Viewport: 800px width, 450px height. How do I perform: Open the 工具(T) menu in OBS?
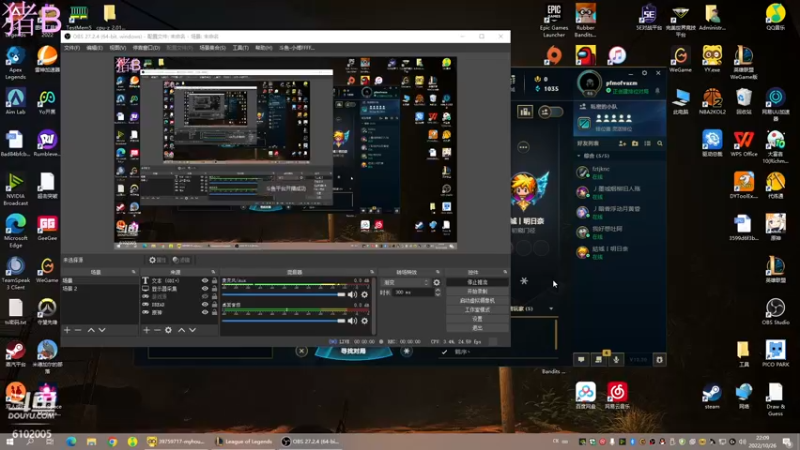pyautogui.click(x=241, y=48)
